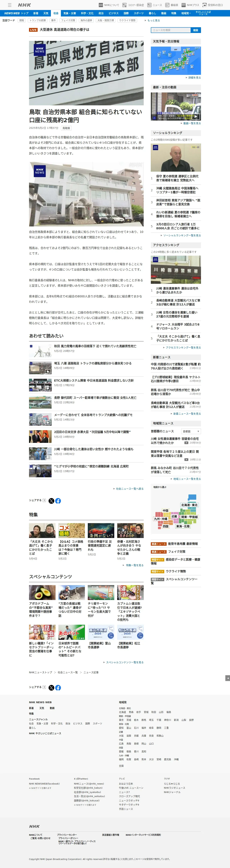Focus the ニュースを検索 search field
The image size is (230, 868).
pos(171,30)
